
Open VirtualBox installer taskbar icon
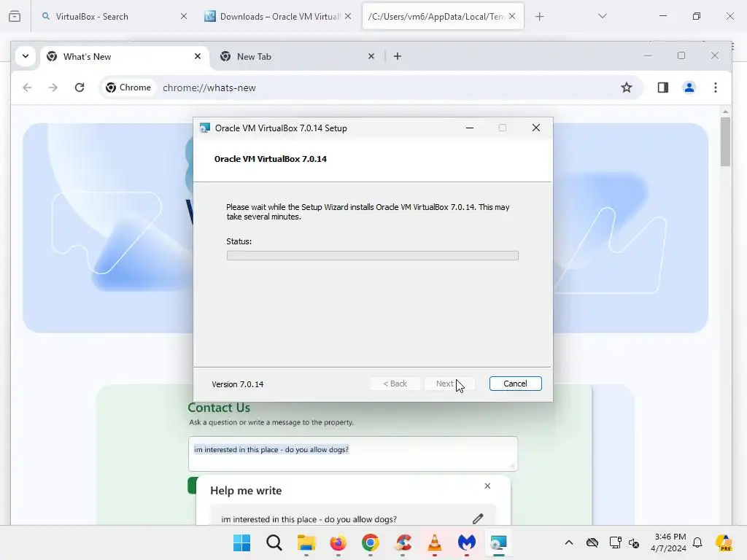[x=499, y=542]
